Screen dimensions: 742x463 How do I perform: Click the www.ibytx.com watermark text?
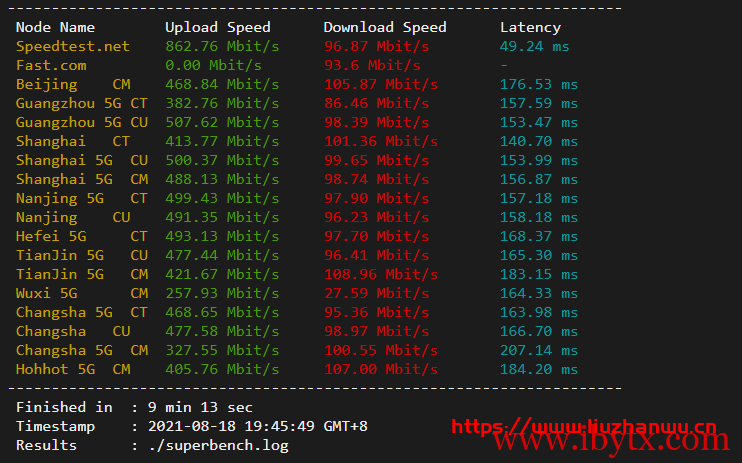click(x=619, y=441)
